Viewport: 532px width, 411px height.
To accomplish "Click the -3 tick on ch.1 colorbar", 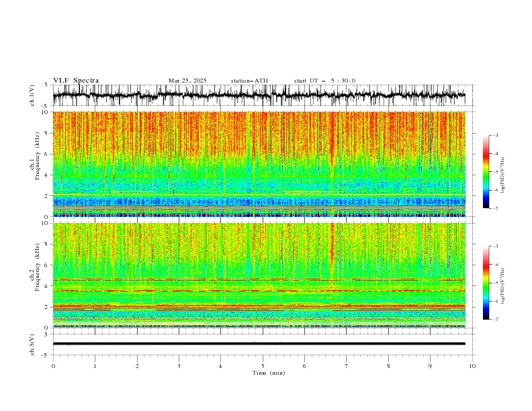I will [496, 135].
